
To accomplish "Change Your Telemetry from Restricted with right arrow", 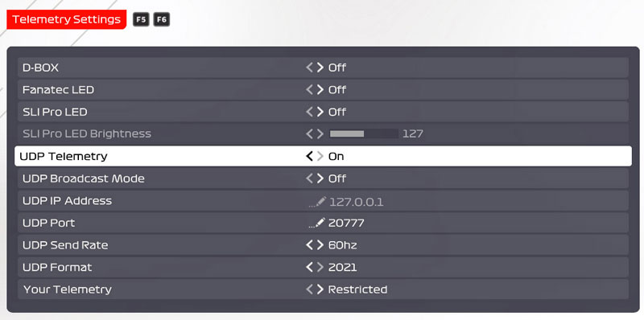I will [320, 289].
